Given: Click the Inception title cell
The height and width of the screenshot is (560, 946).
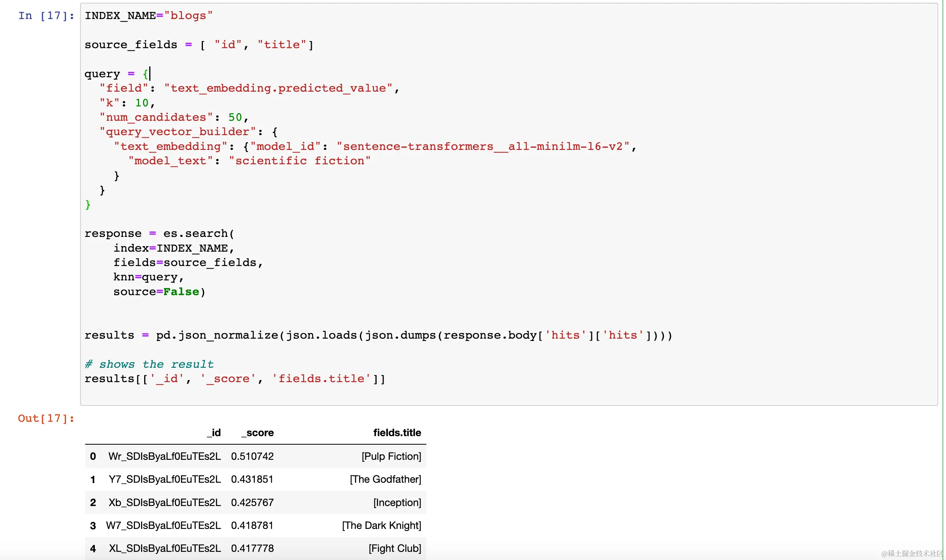Looking at the screenshot, I should point(397,503).
